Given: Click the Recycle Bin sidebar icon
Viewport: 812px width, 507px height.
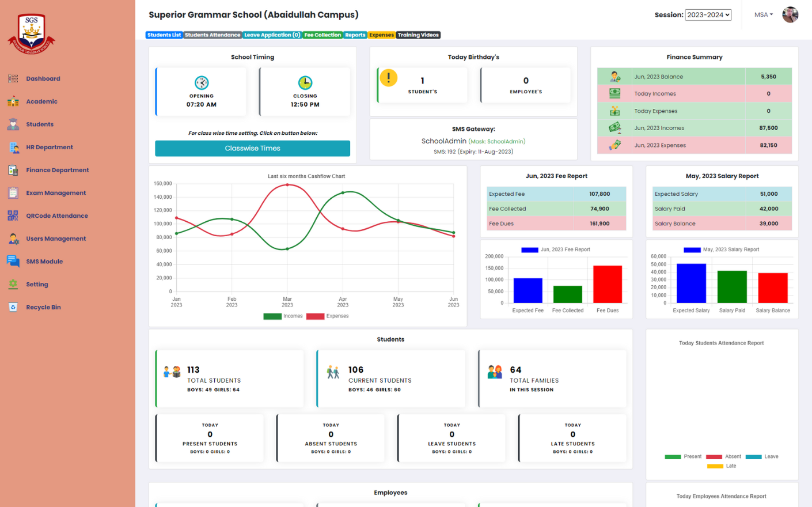Looking at the screenshot, I should (x=13, y=307).
